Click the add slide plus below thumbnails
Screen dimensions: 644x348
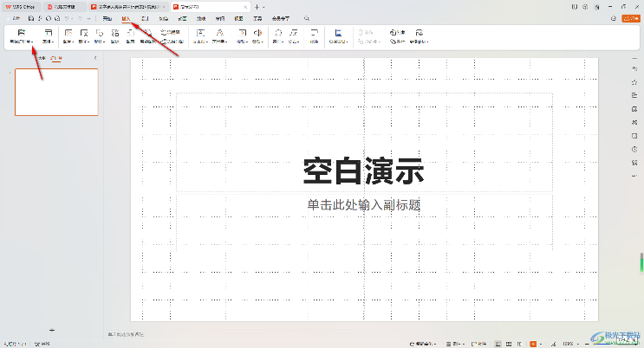click(x=52, y=330)
